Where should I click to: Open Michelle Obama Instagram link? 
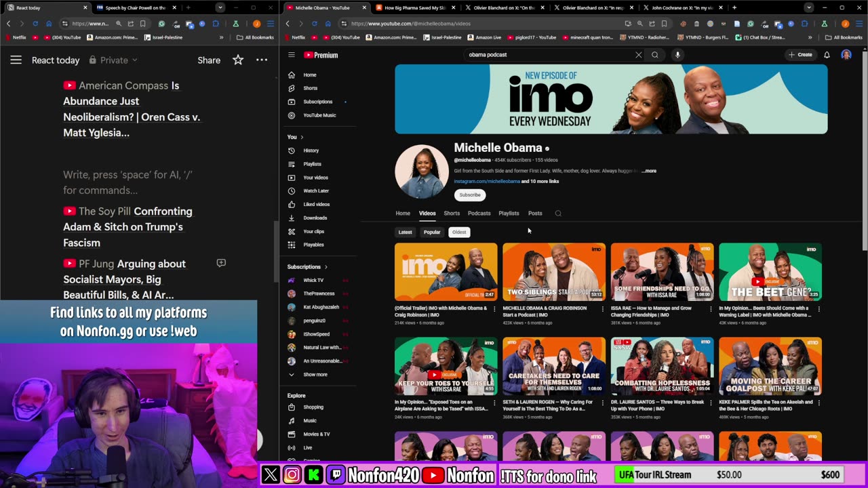tap(487, 182)
